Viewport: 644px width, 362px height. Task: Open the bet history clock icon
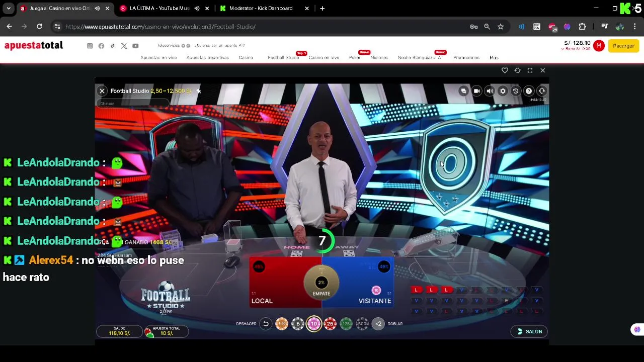[516, 91]
